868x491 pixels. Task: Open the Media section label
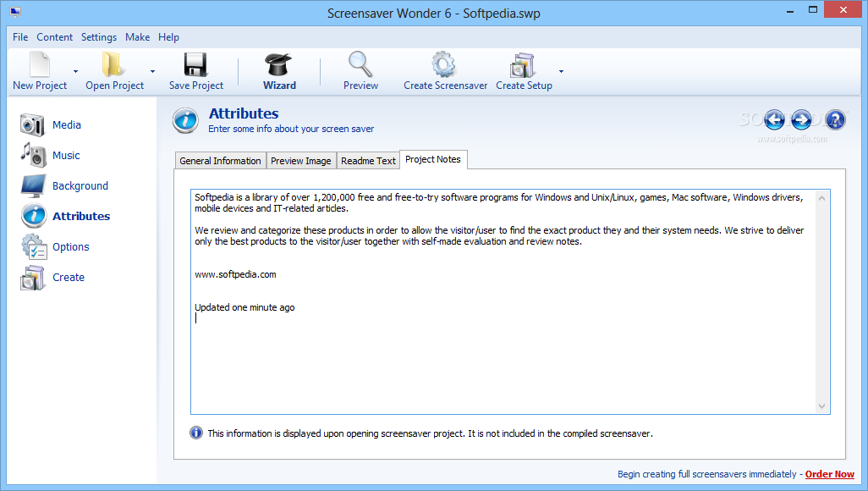[67, 125]
